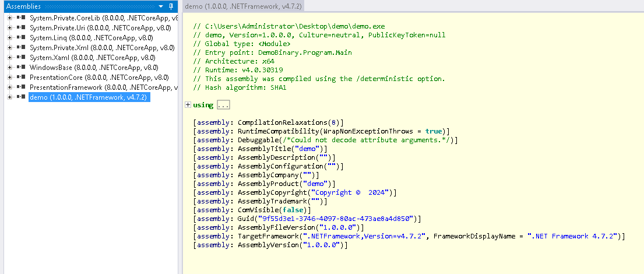
Task: Select System.Linq in the assemblies tree
Action: point(91,37)
